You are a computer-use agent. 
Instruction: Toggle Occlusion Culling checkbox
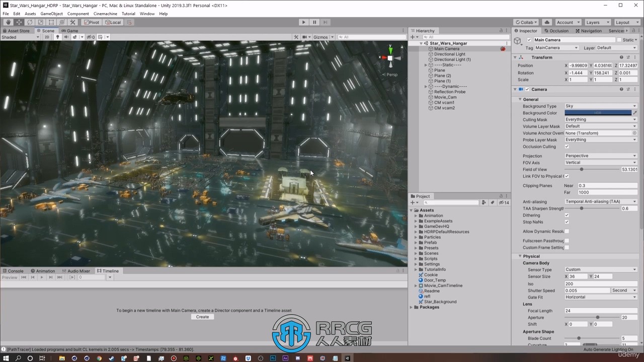tap(567, 147)
